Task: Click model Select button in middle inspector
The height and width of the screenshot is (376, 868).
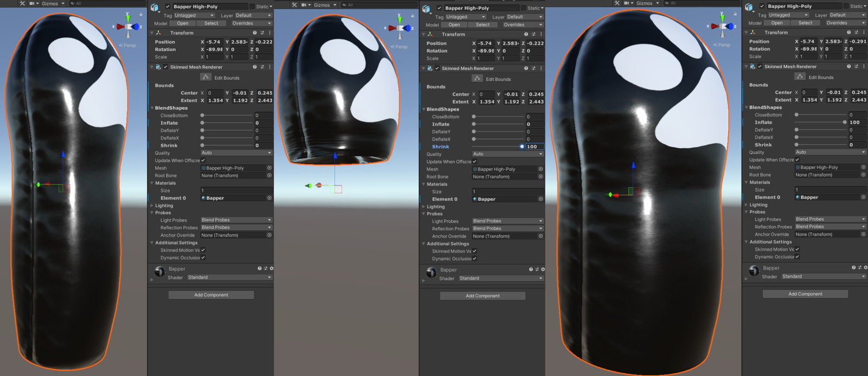Action: [482, 24]
